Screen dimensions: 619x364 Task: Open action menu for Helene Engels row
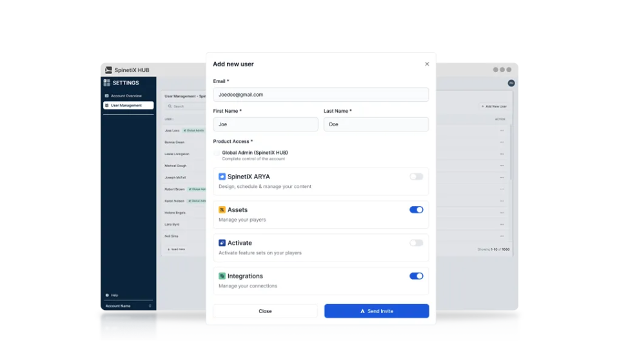click(502, 213)
